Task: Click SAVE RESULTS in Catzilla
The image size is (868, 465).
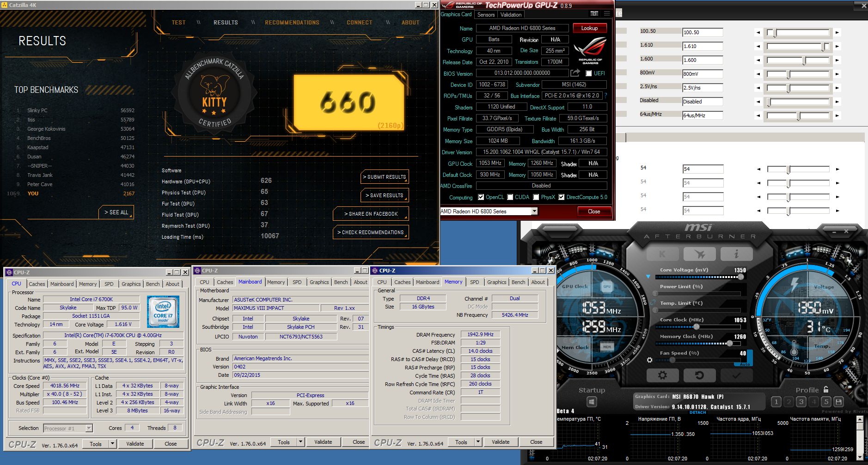Action: click(385, 195)
